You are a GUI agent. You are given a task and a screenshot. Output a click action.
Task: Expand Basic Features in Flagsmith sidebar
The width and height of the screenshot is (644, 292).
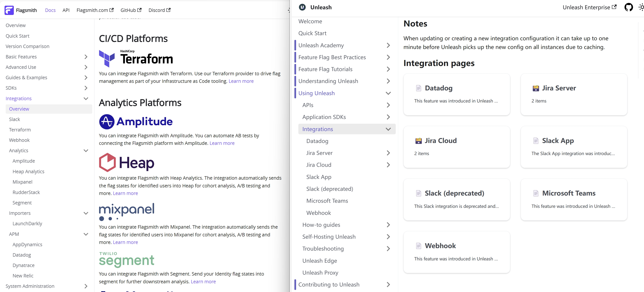click(86, 57)
